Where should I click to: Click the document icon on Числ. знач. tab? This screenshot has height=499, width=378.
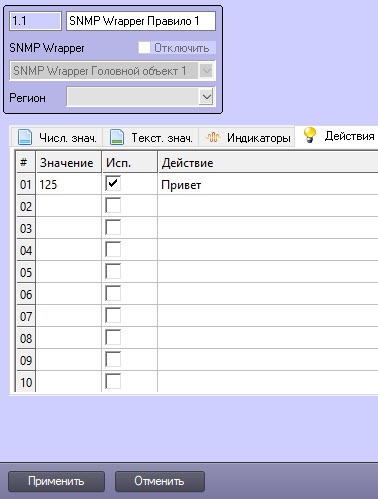(25, 137)
